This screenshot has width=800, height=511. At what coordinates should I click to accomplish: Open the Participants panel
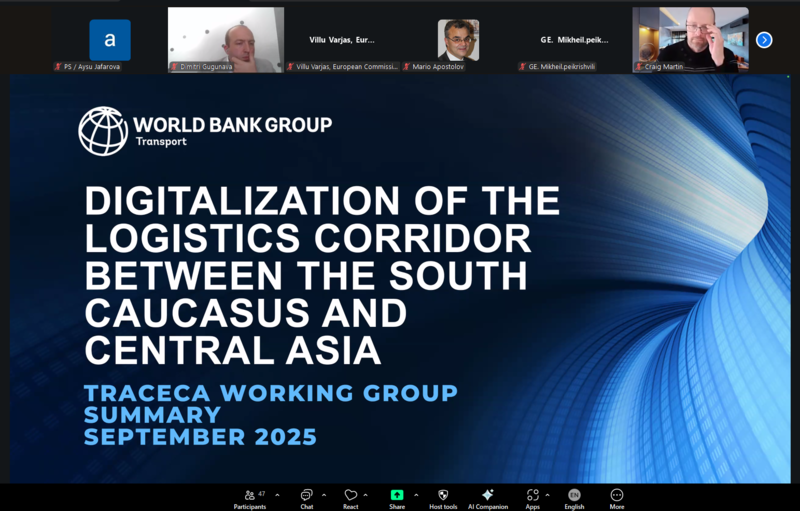249,495
